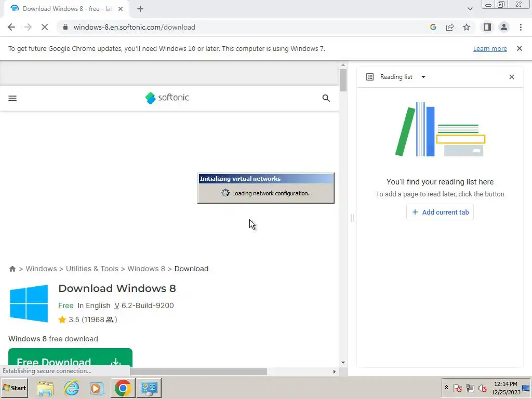Share this page via share icon

(450, 27)
